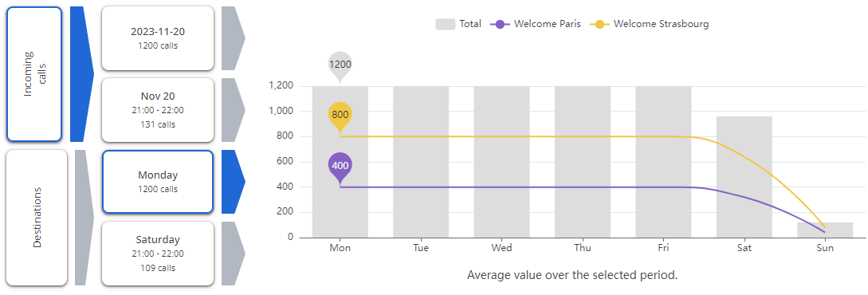This screenshot has width=868, height=295.
Task: Click the blue arrow beside Incoming calls
Action: click(81, 74)
